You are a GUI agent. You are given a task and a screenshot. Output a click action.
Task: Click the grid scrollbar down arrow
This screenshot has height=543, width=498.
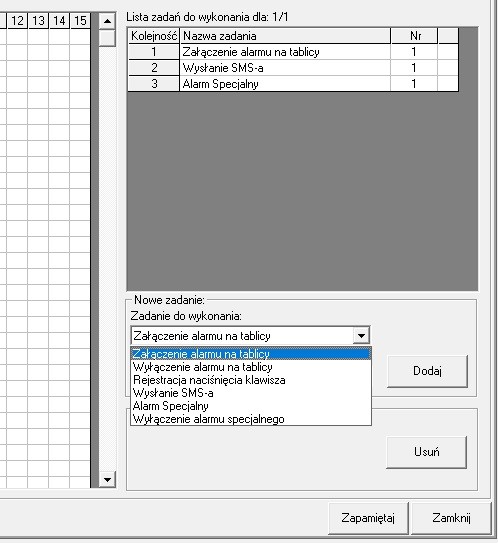(107, 480)
